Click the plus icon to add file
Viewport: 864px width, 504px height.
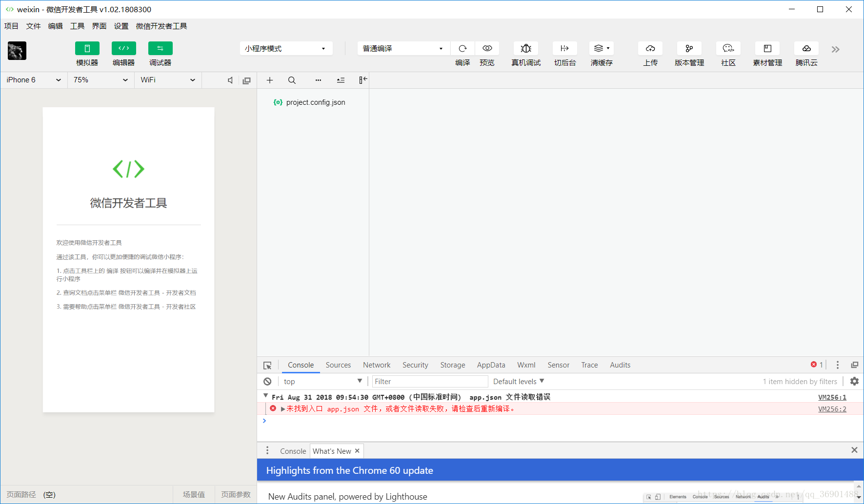270,80
